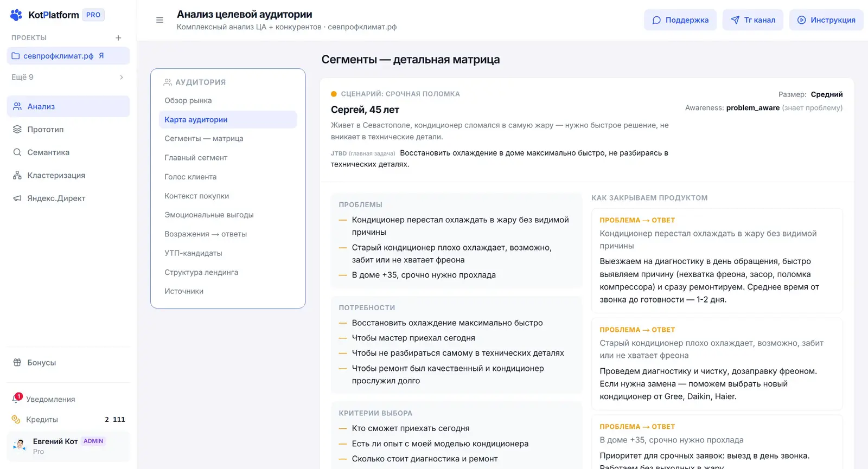Screen dimensions: 868x469
Task: Click the Аудитория section people icon
Action: 168,82
